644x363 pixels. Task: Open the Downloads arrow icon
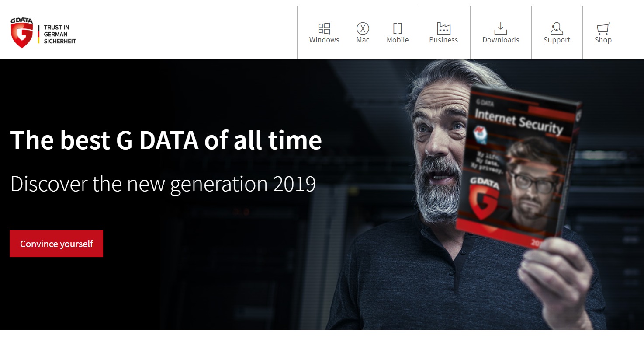click(501, 28)
